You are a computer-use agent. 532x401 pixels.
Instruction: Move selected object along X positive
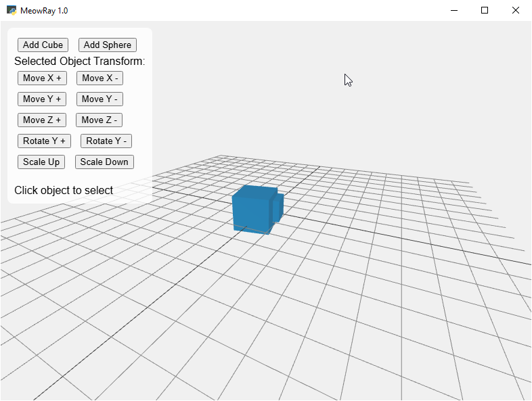(x=42, y=78)
